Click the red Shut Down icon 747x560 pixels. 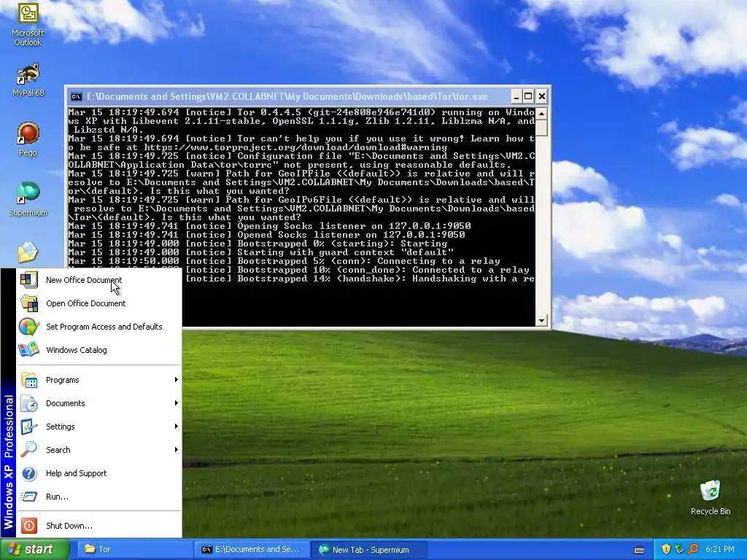tap(29, 526)
